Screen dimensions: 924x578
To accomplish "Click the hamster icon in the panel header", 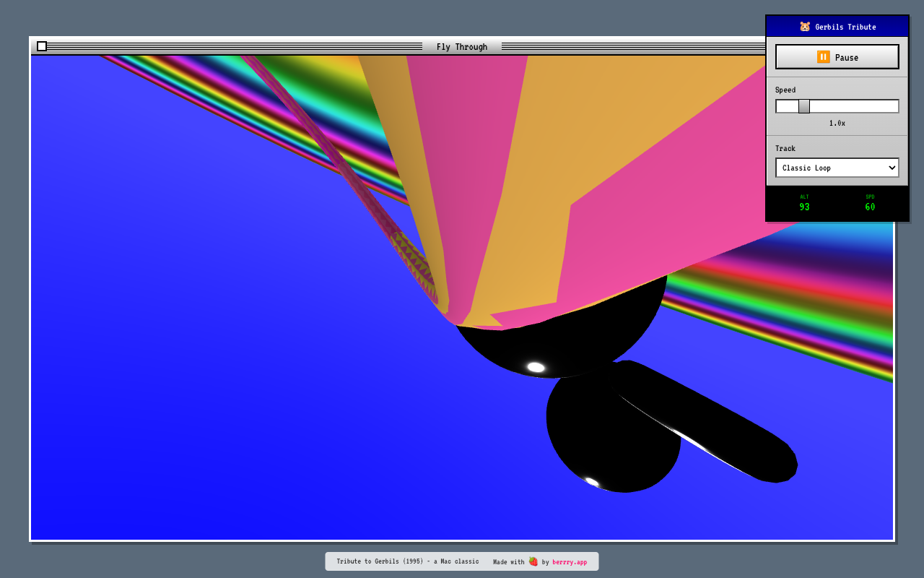I will 805,27.
